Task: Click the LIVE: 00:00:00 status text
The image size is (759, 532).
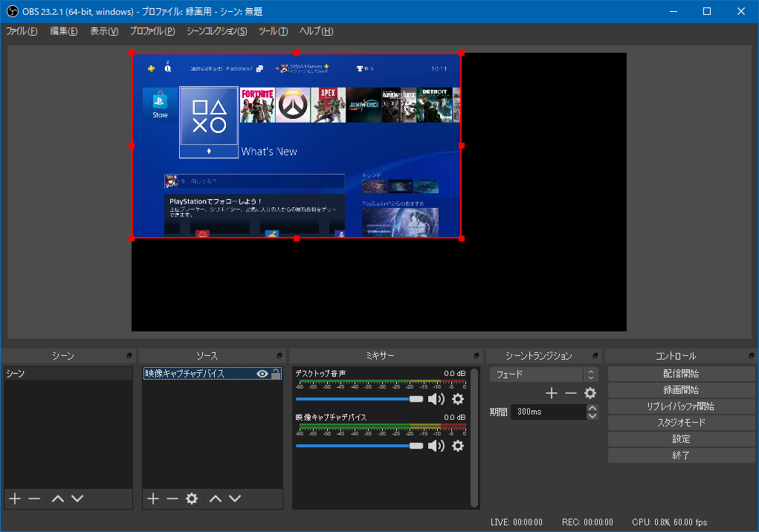Action: [x=516, y=522]
